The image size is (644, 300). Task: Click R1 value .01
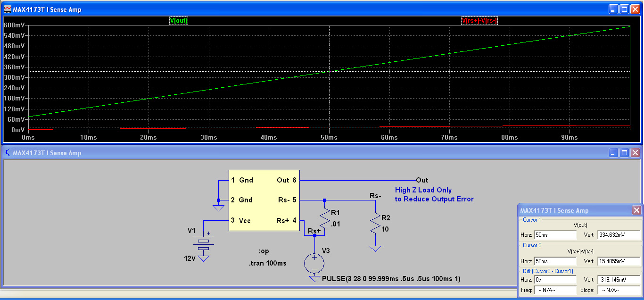[335, 224]
